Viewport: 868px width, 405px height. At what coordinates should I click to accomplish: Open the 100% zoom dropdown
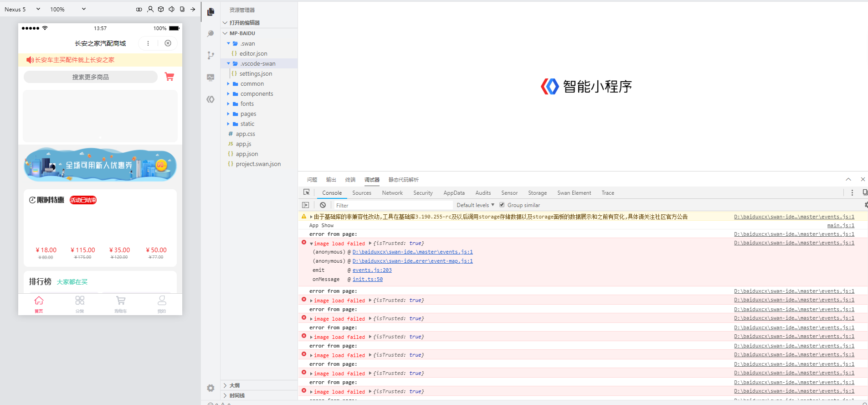coord(68,9)
